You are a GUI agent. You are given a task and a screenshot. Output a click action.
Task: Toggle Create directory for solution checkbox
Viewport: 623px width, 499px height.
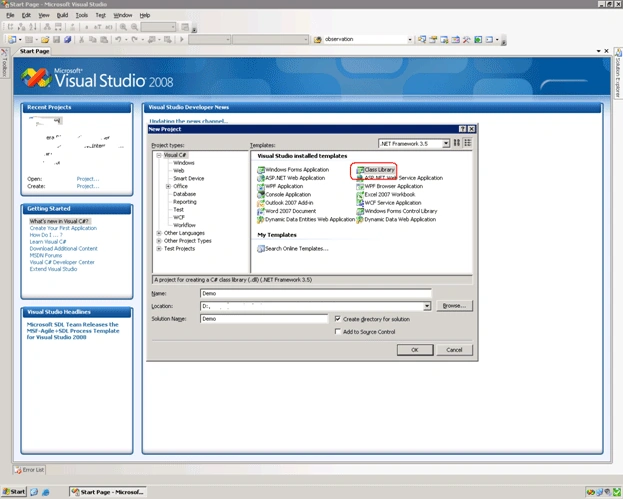coord(338,319)
